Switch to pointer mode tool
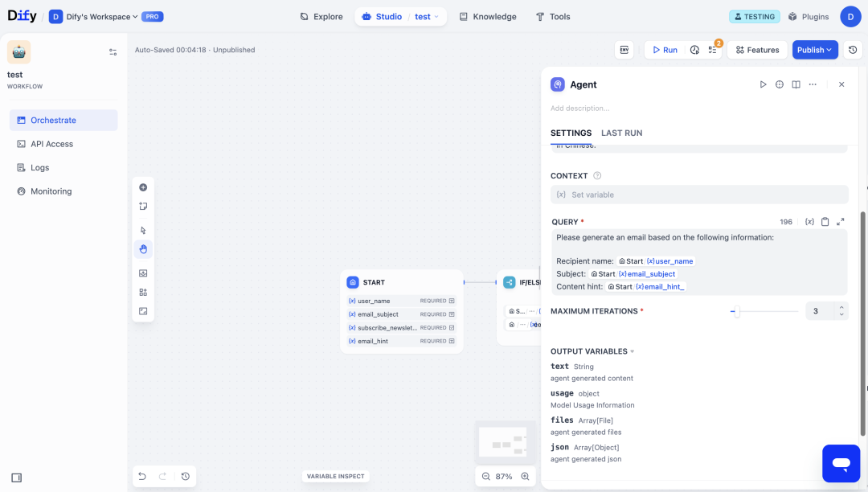This screenshot has width=868, height=492. coord(143,230)
